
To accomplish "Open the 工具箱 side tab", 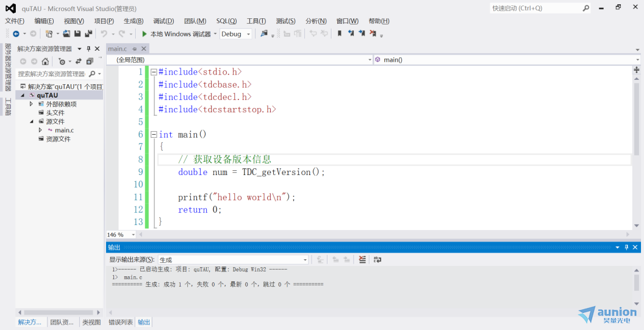I will (8, 106).
